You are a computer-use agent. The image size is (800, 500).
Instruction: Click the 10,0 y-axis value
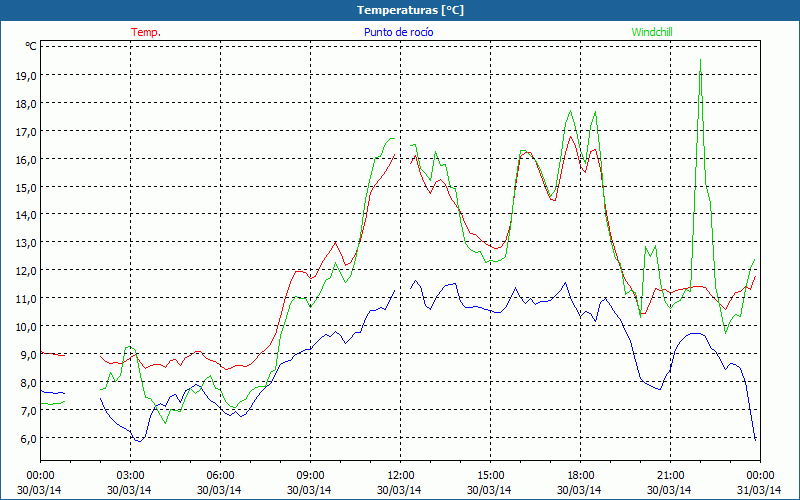point(26,327)
